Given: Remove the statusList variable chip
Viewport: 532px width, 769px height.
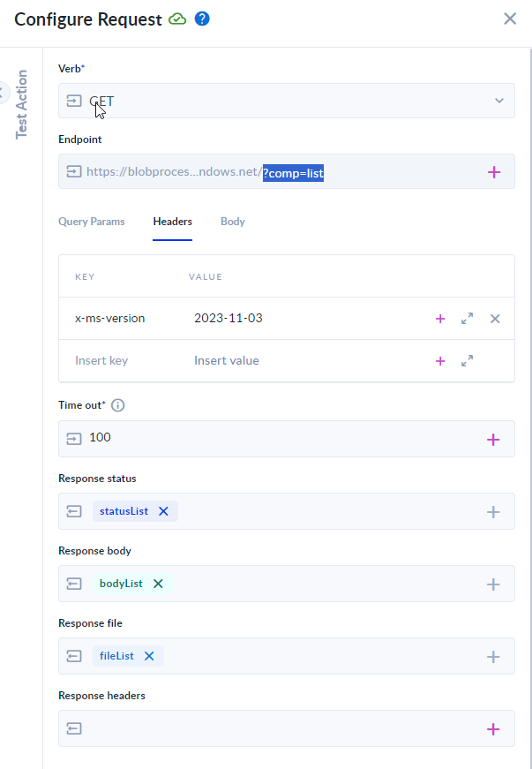Looking at the screenshot, I should (163, 511).
